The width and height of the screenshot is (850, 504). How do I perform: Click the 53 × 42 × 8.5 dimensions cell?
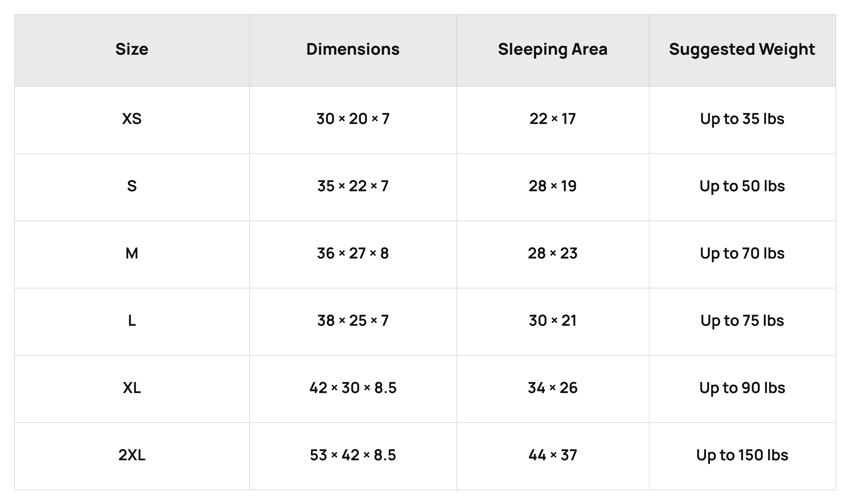[353, 456]
